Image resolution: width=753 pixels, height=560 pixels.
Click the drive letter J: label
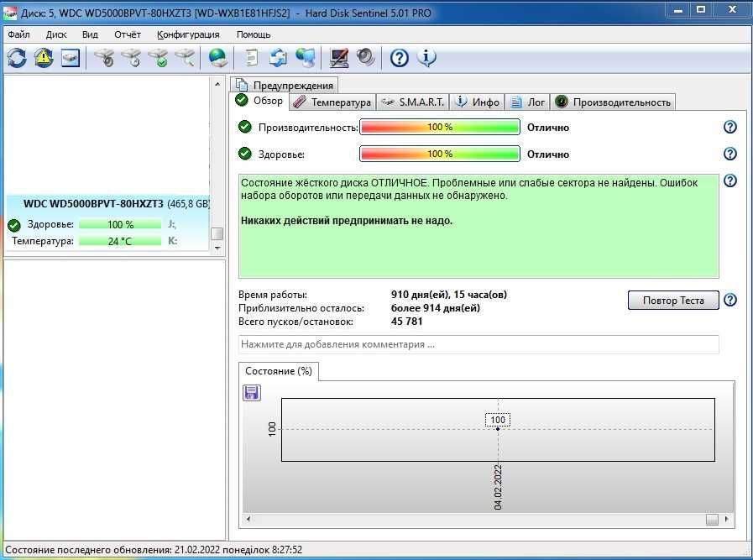point(172,224)
